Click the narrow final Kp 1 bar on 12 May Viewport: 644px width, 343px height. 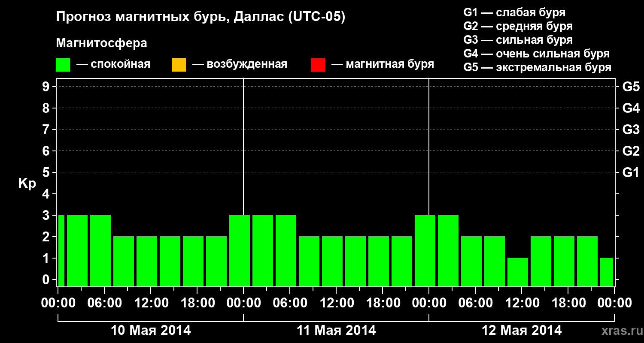coord(607,272)
